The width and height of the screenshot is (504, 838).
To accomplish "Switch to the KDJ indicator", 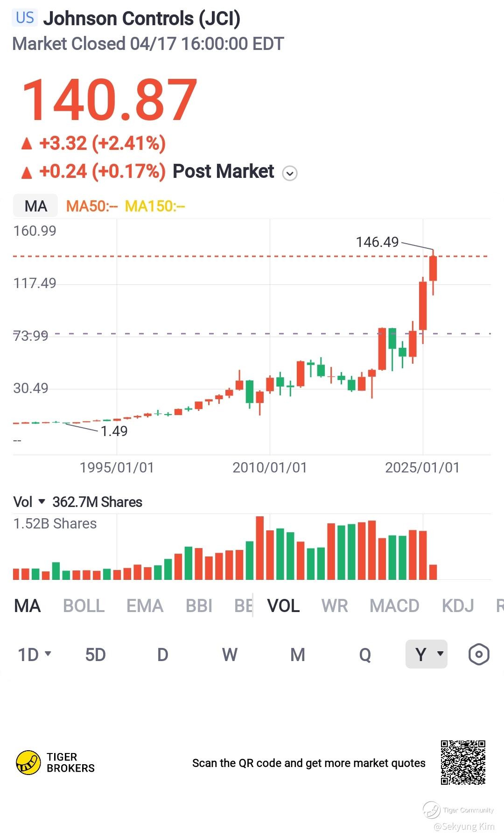I will coord(457,606).
